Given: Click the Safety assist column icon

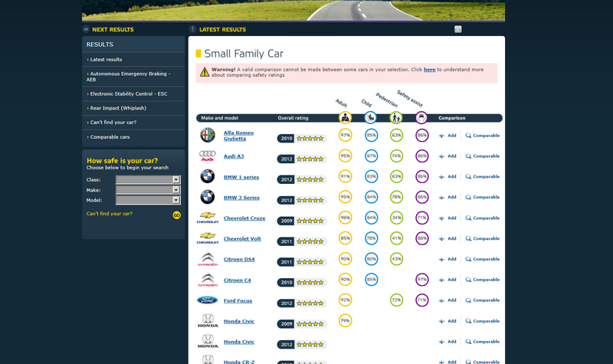Looking at the screenshot, I should pyautogui.click(x=421, y=117).
